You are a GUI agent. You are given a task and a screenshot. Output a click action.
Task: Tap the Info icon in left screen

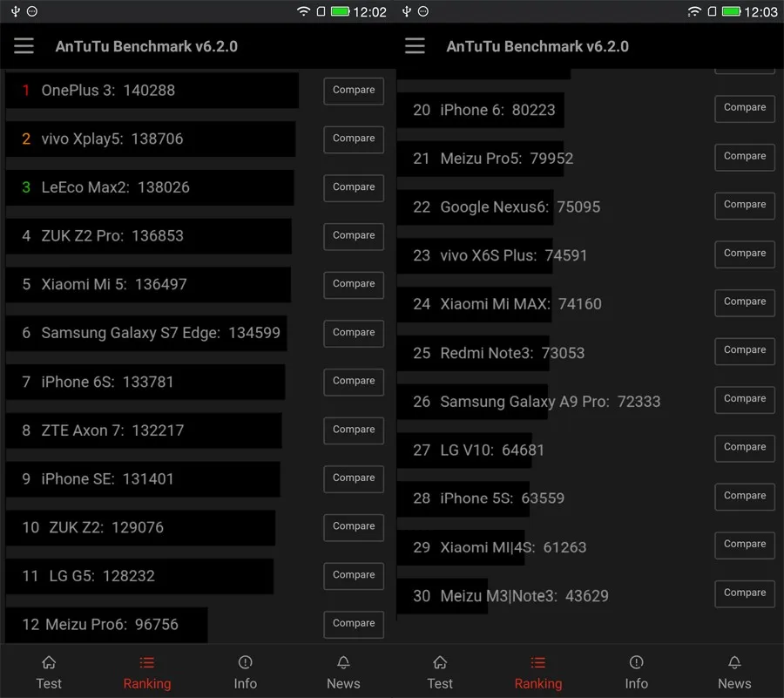(x=245, y=662)
